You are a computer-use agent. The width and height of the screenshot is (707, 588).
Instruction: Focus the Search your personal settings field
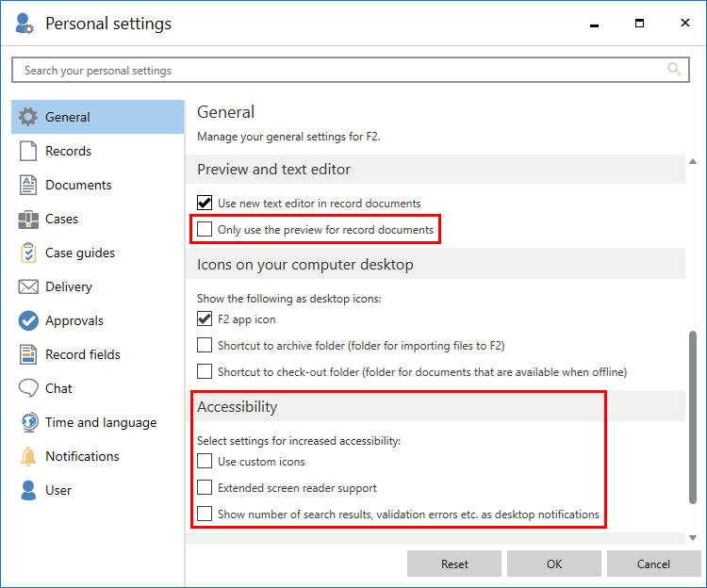coord(351,70)
